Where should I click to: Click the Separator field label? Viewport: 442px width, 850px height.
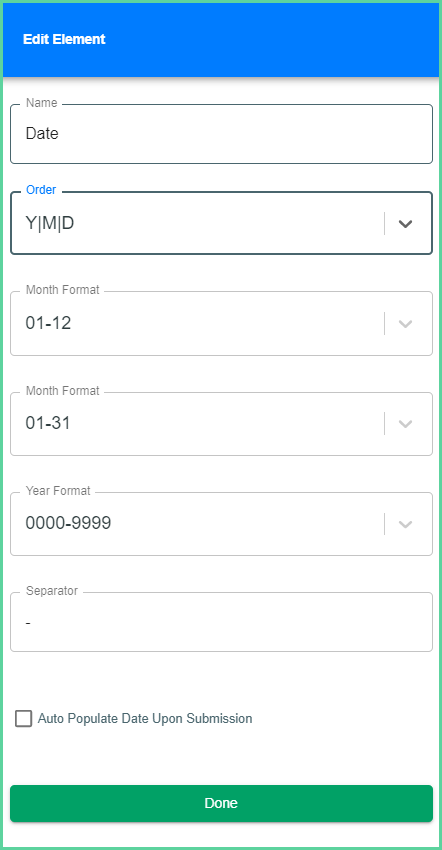coord(52,591)
